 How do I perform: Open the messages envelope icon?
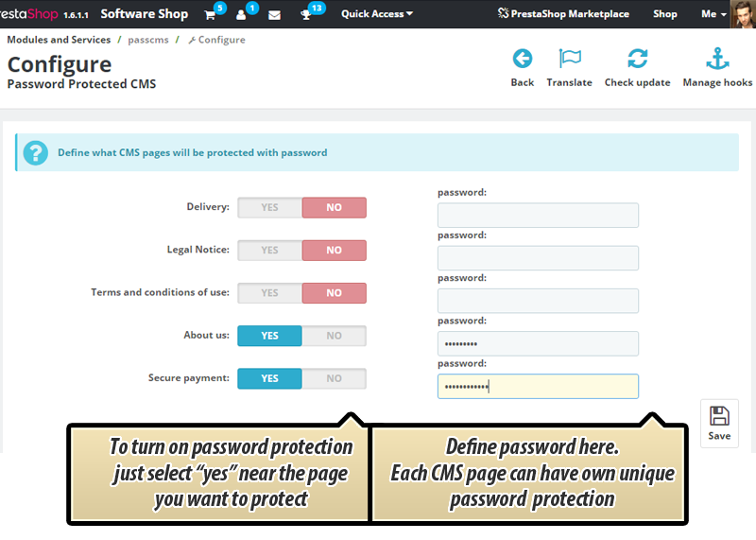[x=274, y=14]
